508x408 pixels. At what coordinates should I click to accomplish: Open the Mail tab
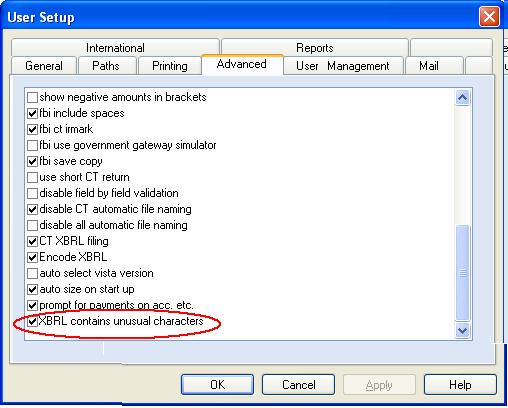pyautogui.click(x=429, y=66)
